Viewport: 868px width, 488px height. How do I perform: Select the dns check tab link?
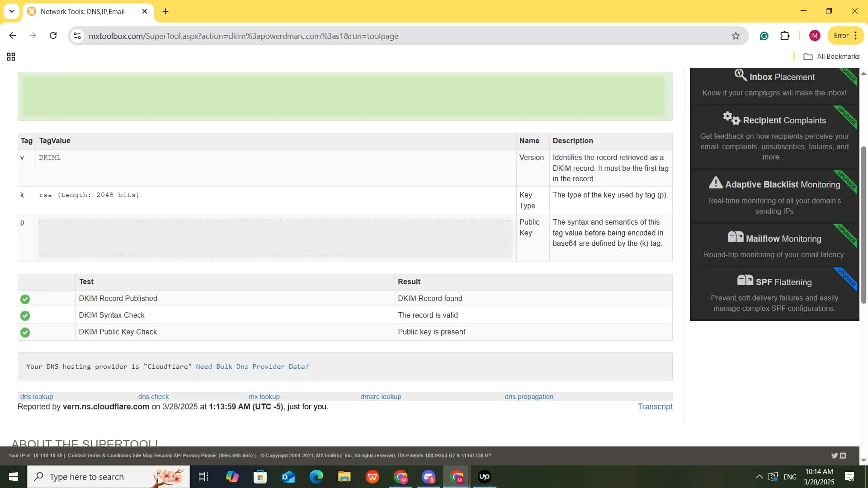tap(153, 397)
